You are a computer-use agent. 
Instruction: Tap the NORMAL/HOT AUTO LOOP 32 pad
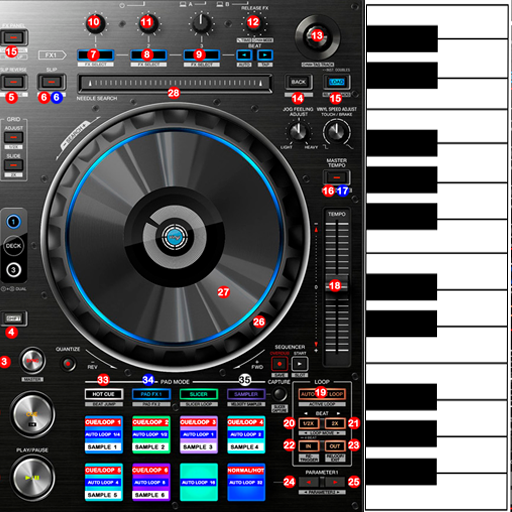[x=246, y=482]
